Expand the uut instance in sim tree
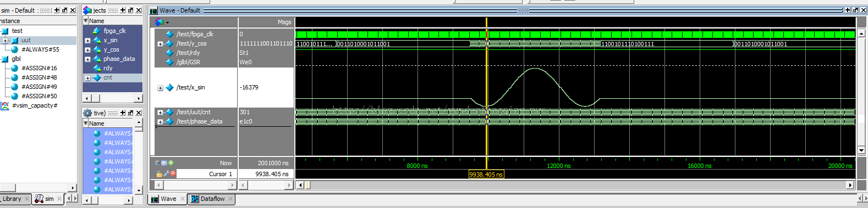Image resolution: width=868 pixels, height=208 pixels. point(5,41)
